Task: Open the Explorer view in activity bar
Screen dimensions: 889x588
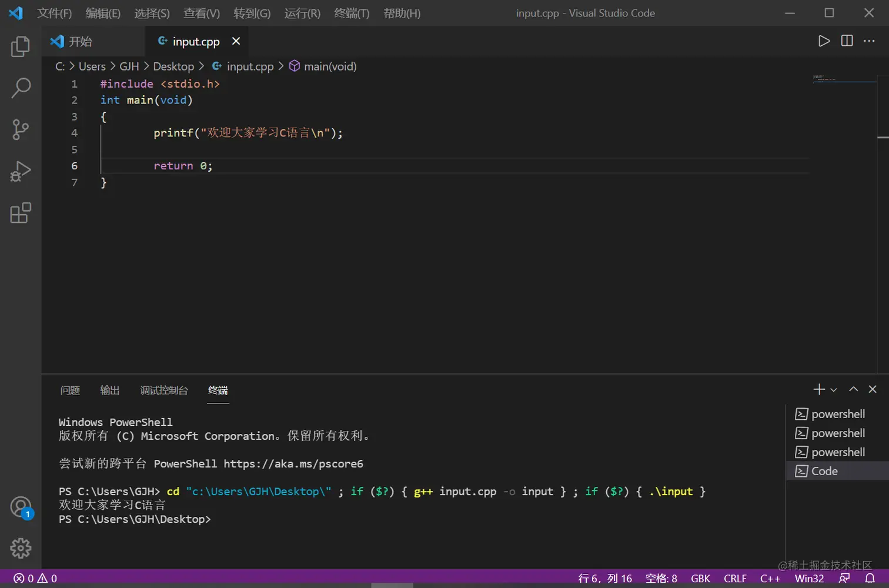Action: tap(21, 46)
